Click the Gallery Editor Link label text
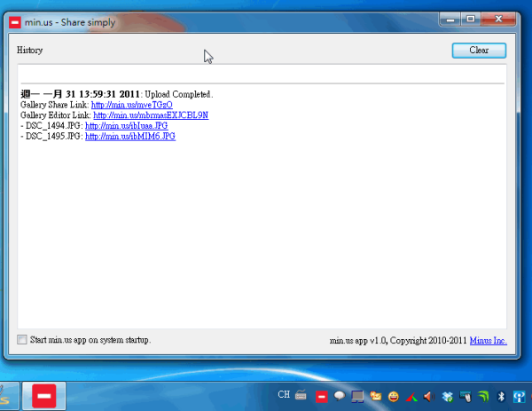532x411 pixels. click(56, 115)
